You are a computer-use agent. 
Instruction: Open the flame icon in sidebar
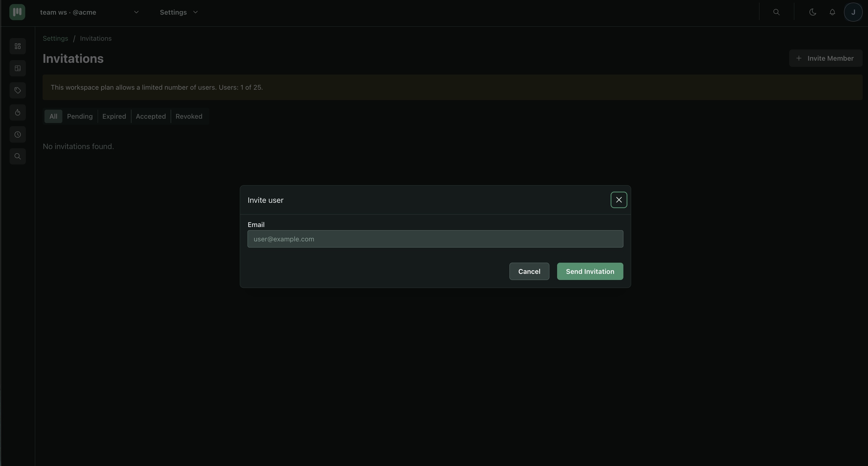[18, 113]
